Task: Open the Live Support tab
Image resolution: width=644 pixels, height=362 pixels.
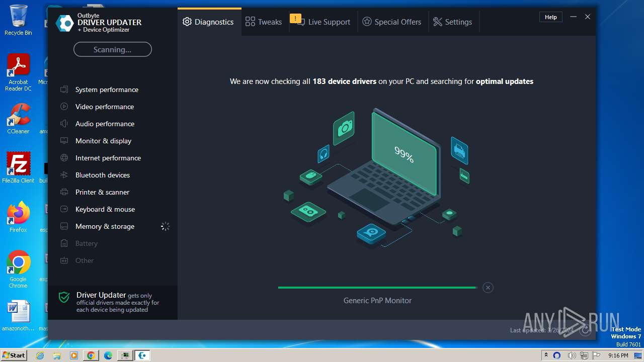Action: pyautogui.click(x=323, y=22)
